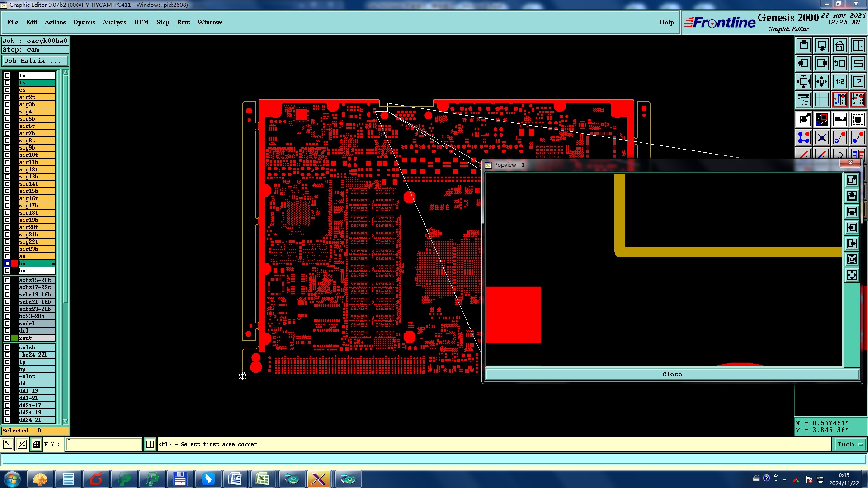Click the layer list scroll-down arrow
Image resolution: width=868 pixels, height=488 pixels.
66,421
